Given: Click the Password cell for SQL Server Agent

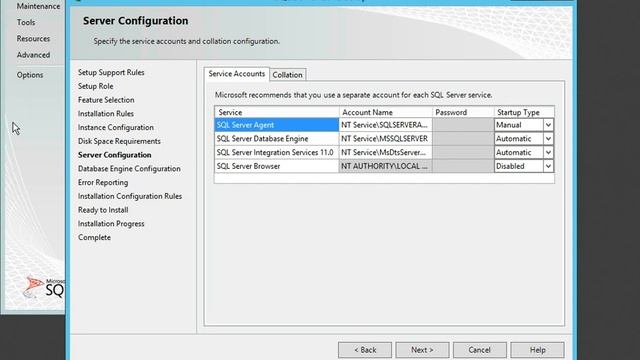Looking at the screenshot, I should pyautogui.click(x=463, y=125).
